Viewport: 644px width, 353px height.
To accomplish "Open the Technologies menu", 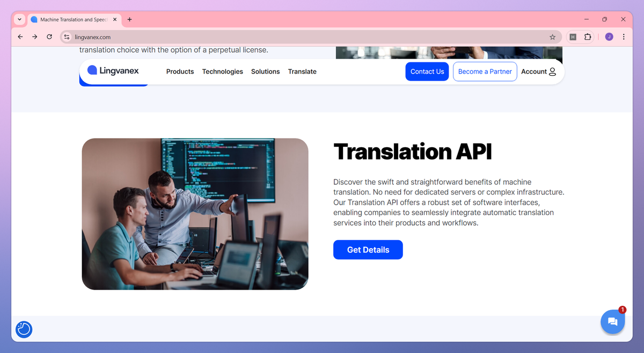I will tap(223, 71).
